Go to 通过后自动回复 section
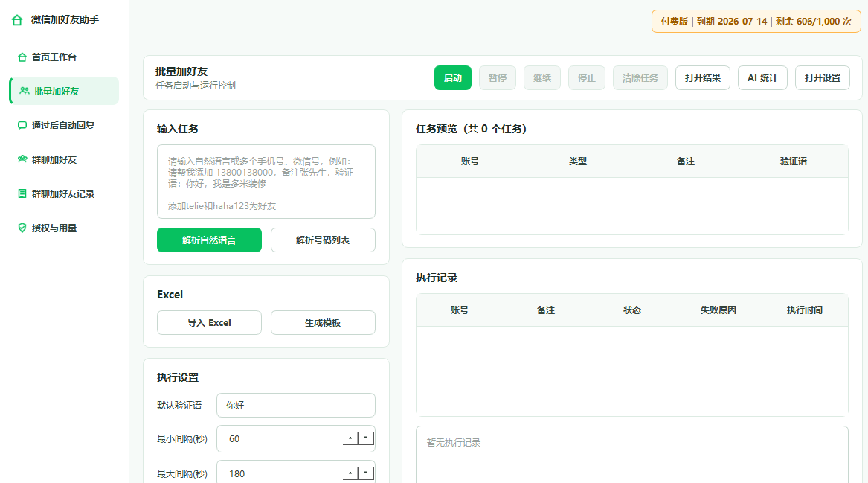This screenshot has width=868, height=483. coord(64,126)
